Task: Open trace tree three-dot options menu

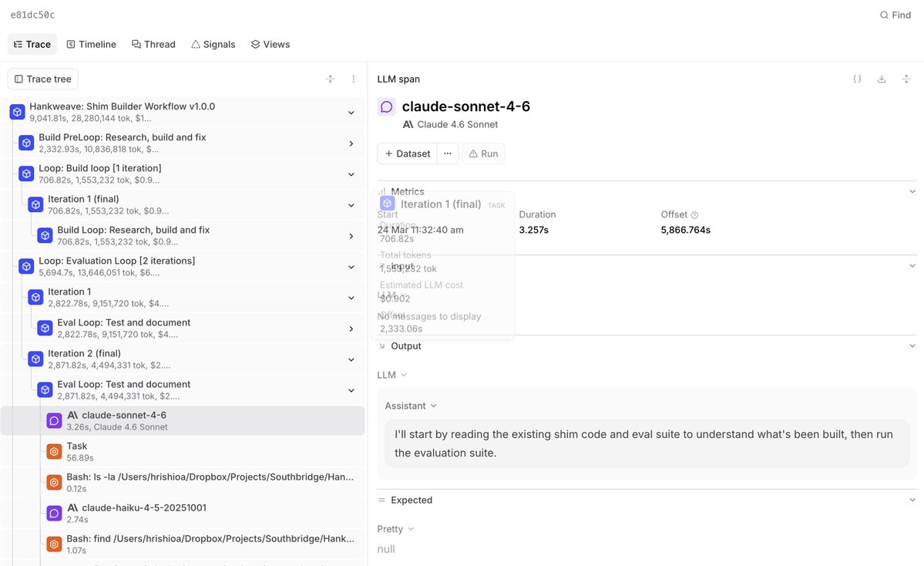Action: click(353, 79)
